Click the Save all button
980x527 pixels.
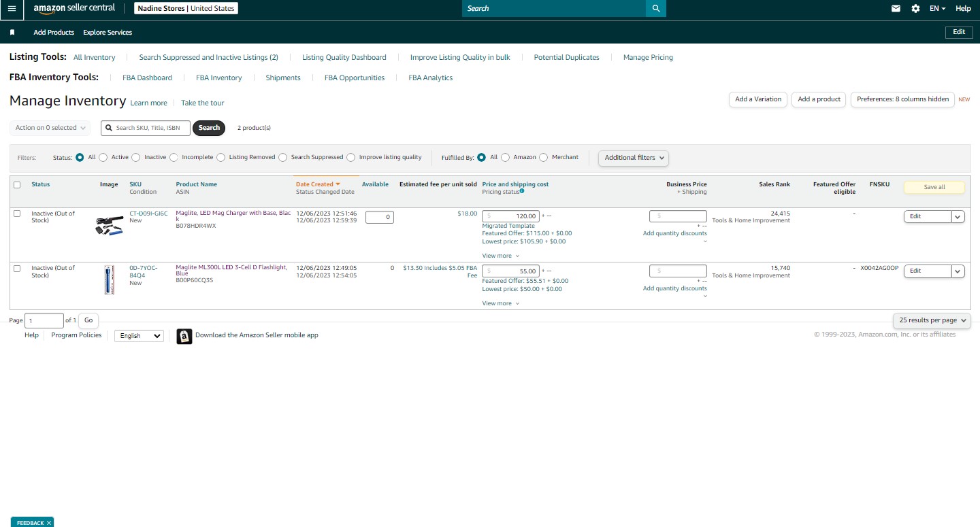pyautogui.click(x=934, y=187)
